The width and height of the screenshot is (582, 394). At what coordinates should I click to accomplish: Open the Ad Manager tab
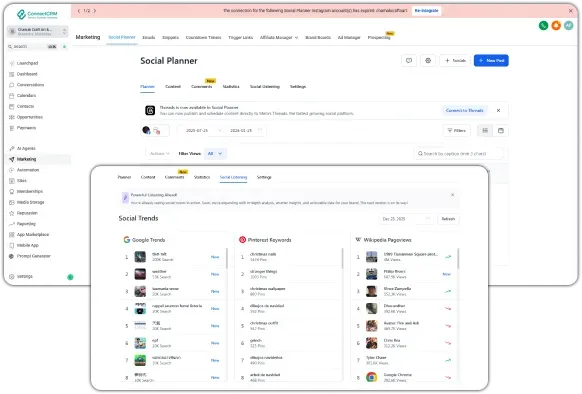349,38
